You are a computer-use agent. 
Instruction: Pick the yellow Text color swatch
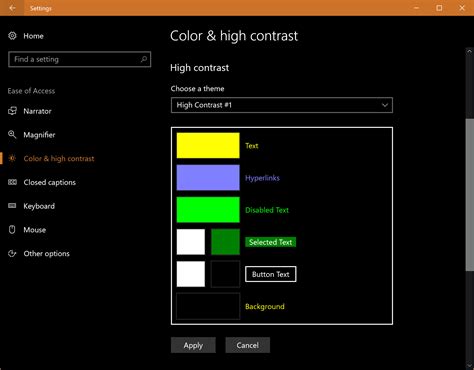(208, 145)
